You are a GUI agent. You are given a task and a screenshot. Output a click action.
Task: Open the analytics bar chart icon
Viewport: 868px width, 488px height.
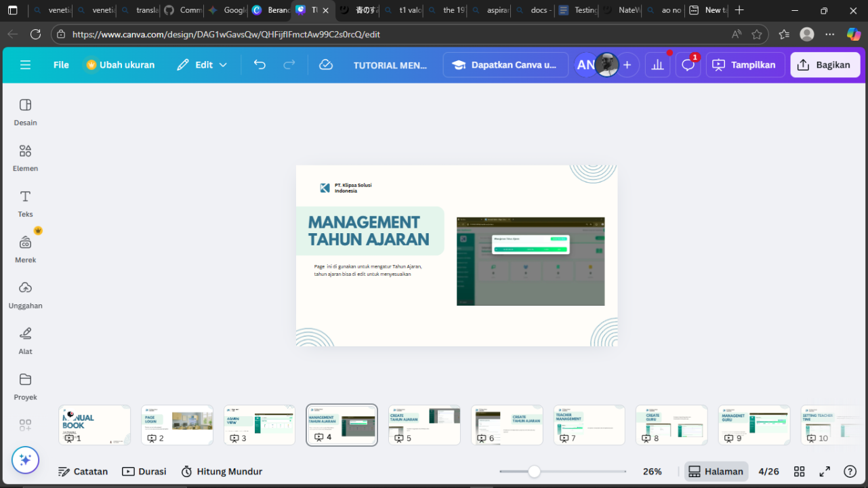coord(657,65)
